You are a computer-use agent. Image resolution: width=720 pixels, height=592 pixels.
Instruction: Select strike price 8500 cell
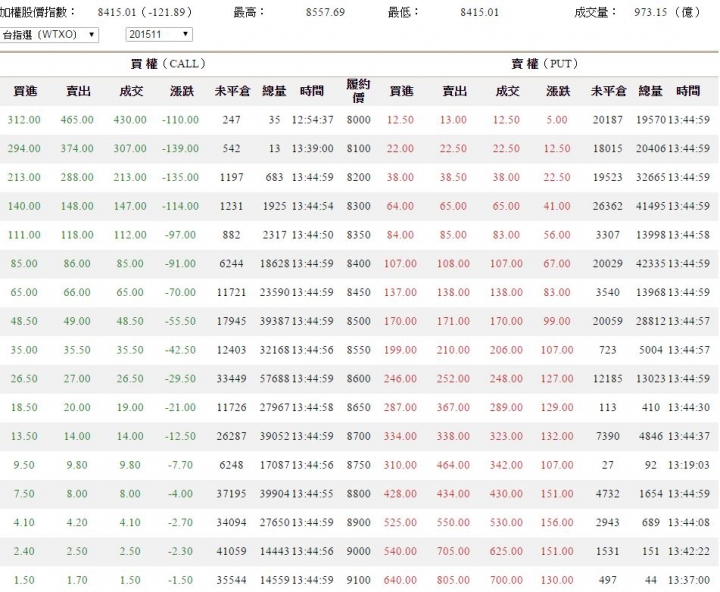pos(359,321)
